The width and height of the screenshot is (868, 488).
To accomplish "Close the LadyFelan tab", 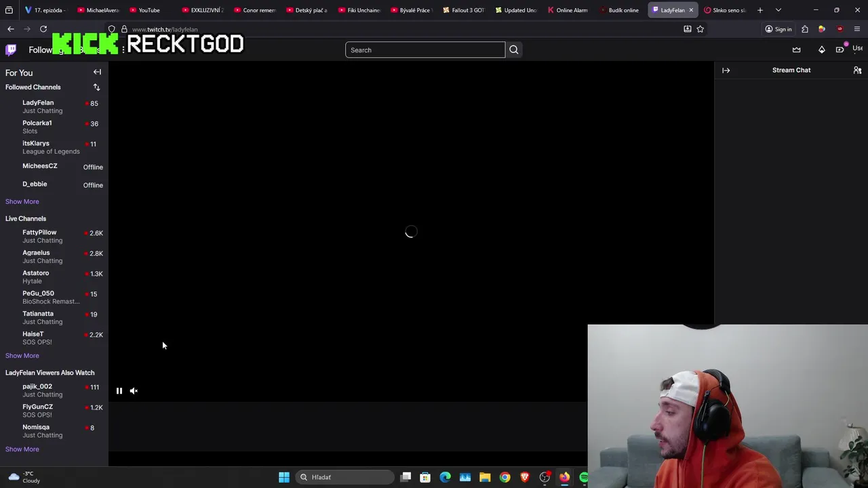I will 691,10.
